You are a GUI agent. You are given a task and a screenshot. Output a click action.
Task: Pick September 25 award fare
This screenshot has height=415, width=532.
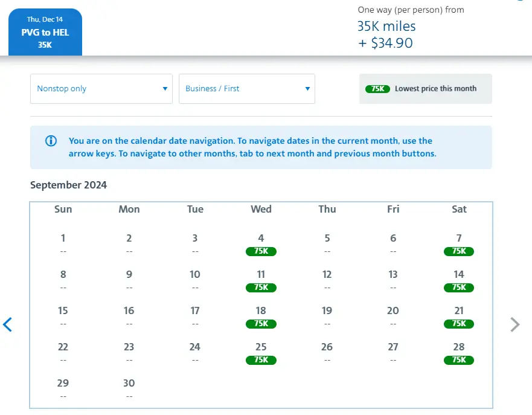tap(261, 353)
